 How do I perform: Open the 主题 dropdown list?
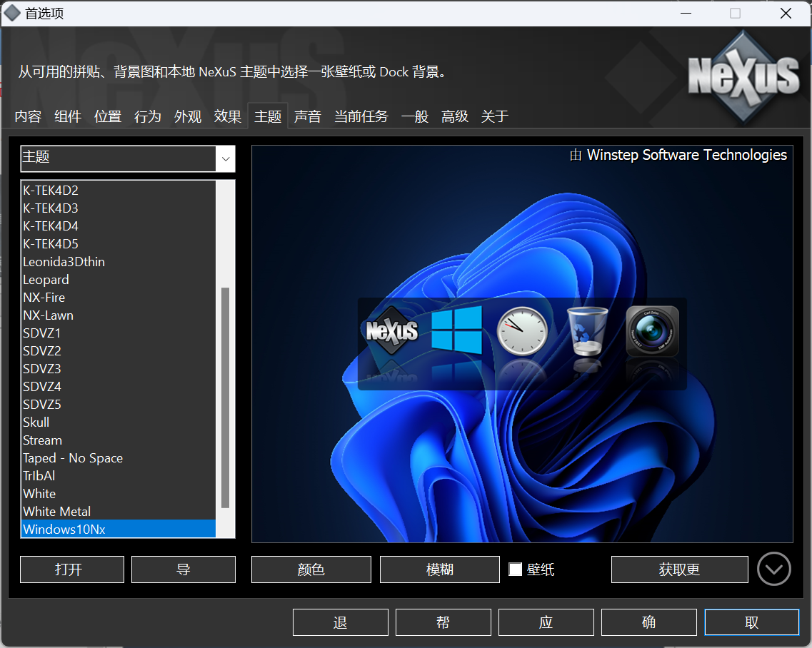225,158
